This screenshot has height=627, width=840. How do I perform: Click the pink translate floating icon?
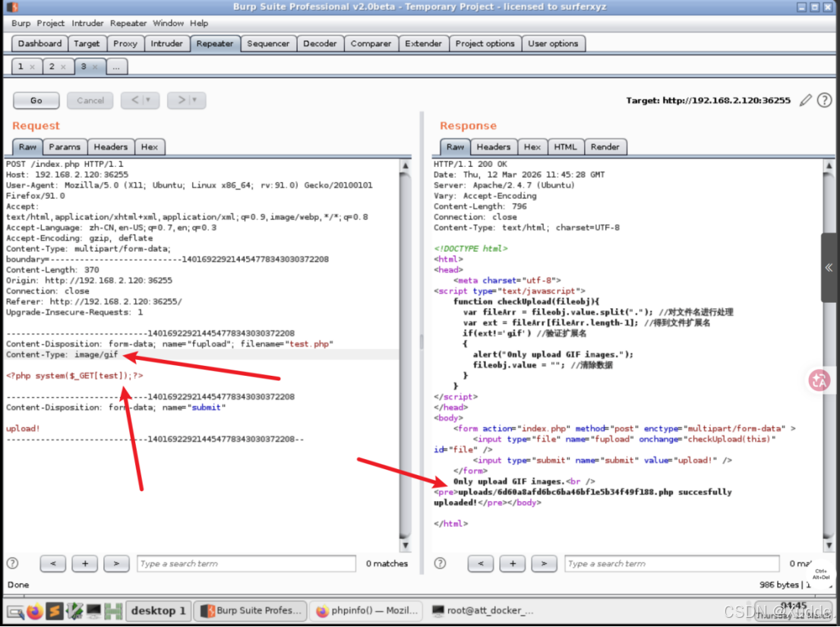pos(819,381)
